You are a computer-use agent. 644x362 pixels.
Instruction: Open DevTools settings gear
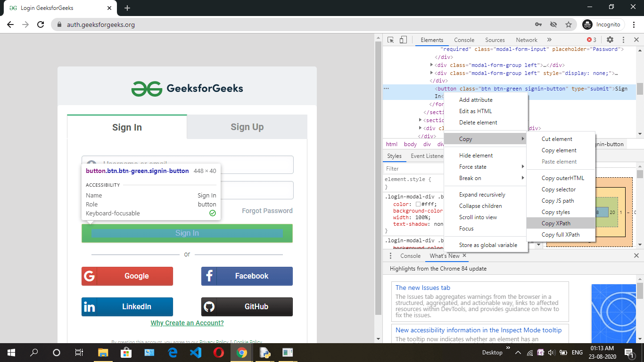click(610, 40)
